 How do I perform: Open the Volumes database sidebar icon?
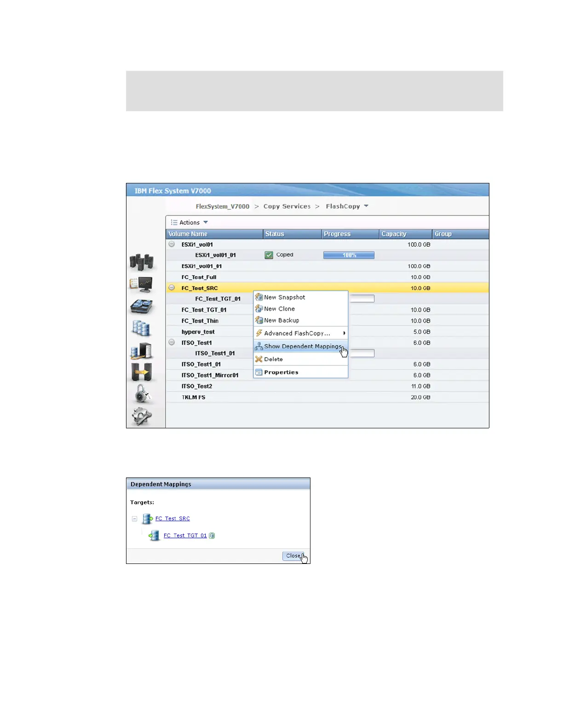141,328
